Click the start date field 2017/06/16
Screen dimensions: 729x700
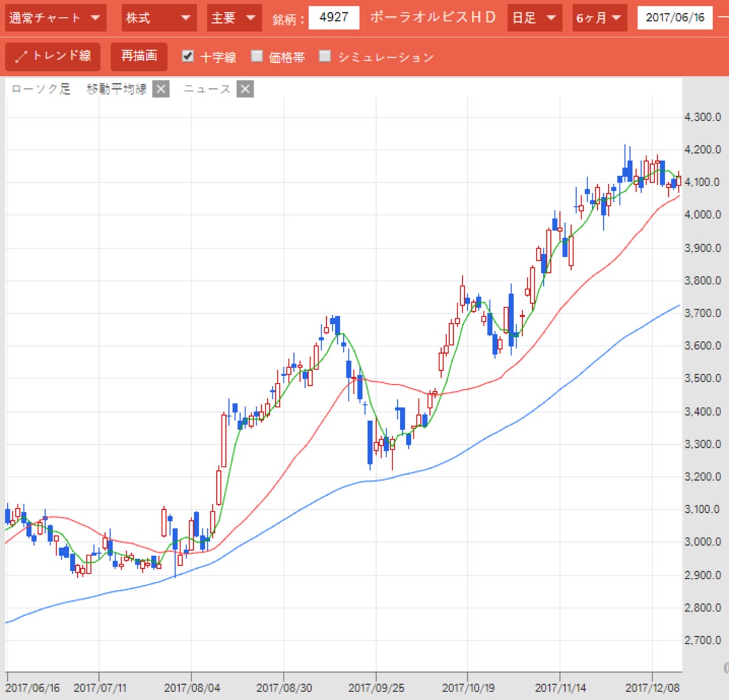click(675, 18)
